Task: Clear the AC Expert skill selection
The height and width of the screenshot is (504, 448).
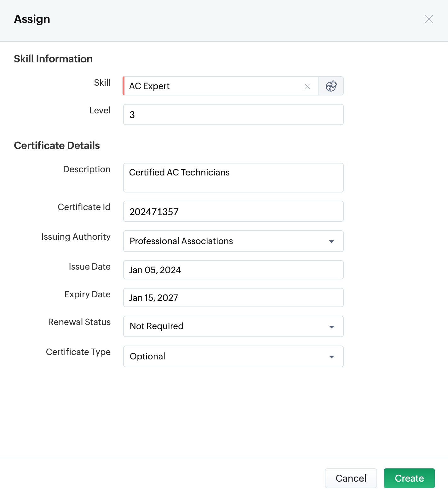Action: coord(307,86)
